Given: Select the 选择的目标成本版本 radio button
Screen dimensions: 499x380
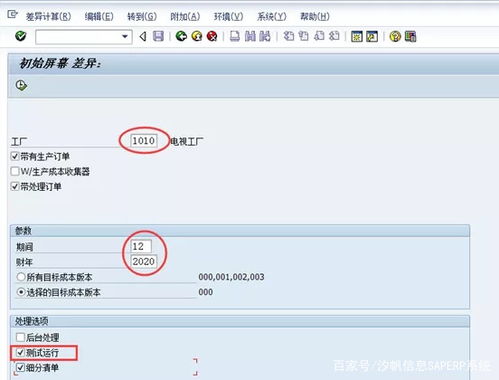Looking at the screenshot, I should point(21,292).
